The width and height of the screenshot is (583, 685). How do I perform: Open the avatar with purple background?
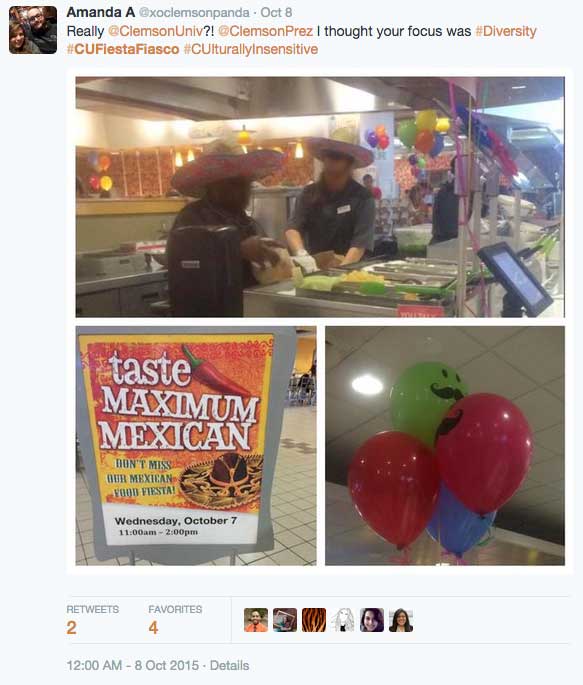coord(372,620)
